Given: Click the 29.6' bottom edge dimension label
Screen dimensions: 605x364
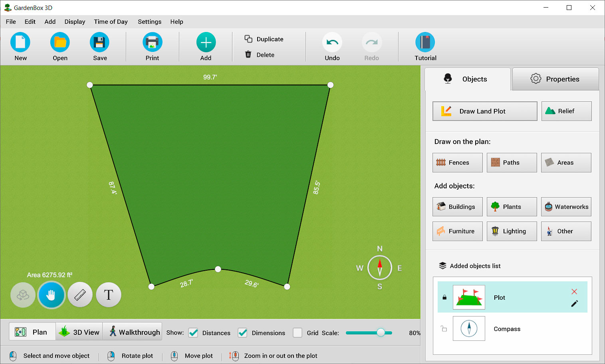Looking at the screenshot, I should coord(252,283).
